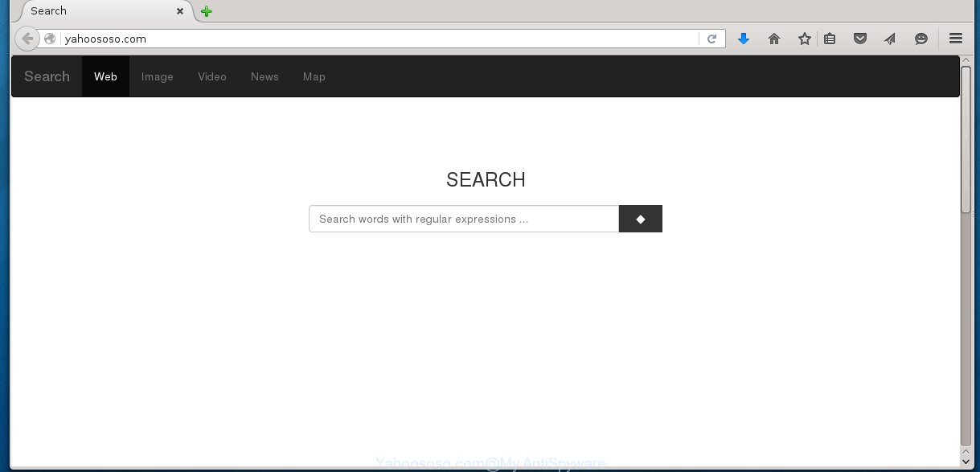
Task: Click the yahoososo.com address bar
Action: tap(380, 39)
